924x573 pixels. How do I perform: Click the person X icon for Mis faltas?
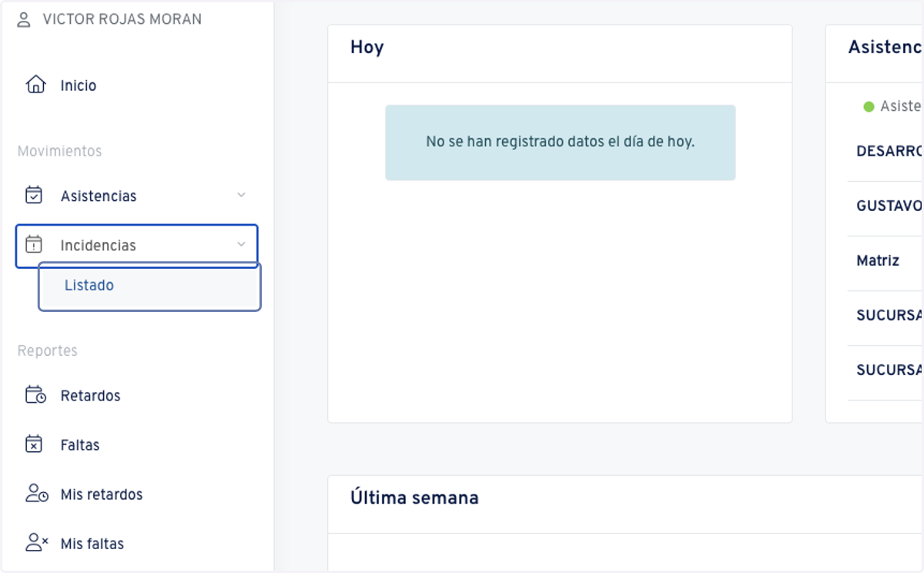[36, 543]
